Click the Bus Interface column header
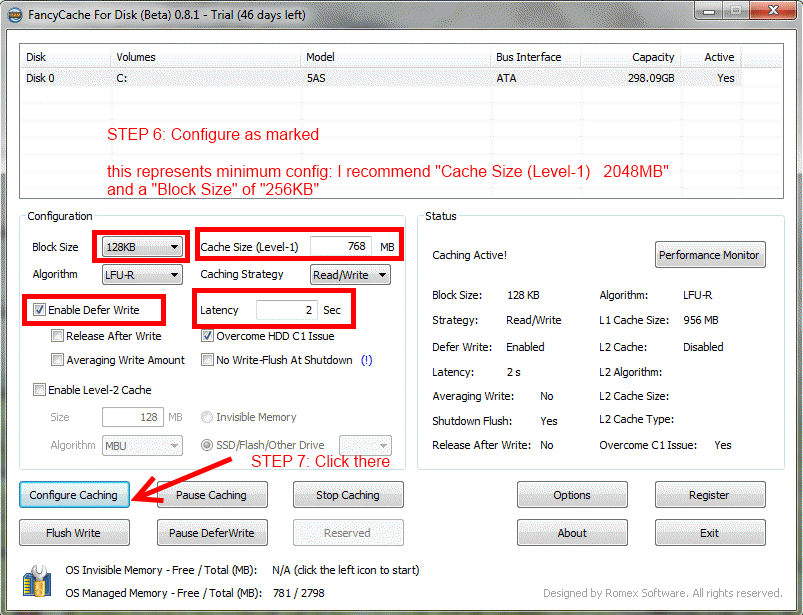 [x=535, y=57]
